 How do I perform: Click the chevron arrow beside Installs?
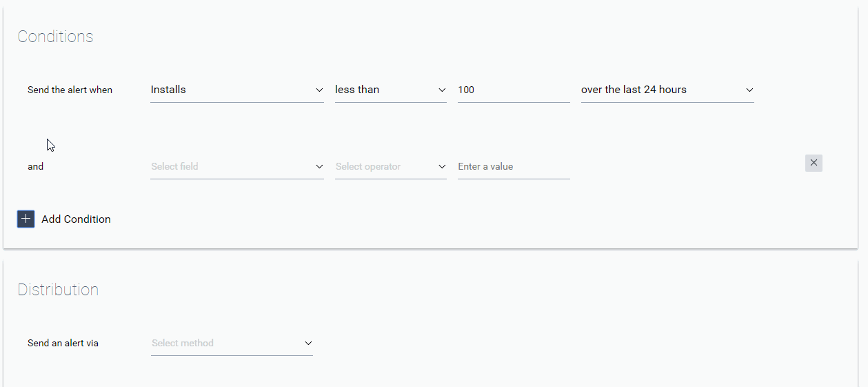(x=319, y=90)
